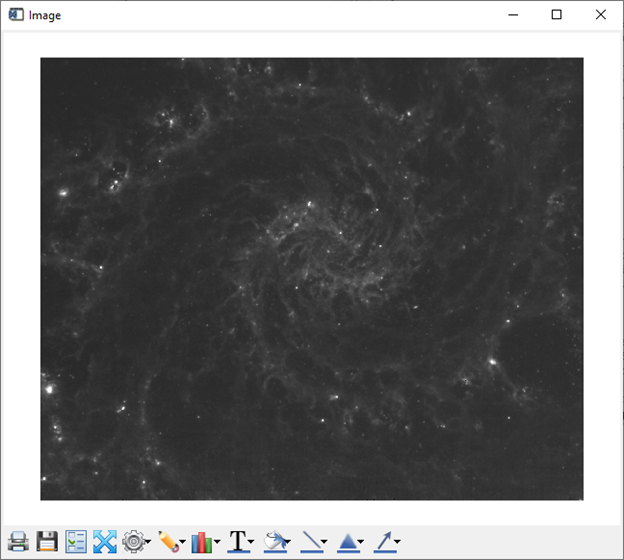Expand the line tool dropdown arrow

click(x=324, y=543)
